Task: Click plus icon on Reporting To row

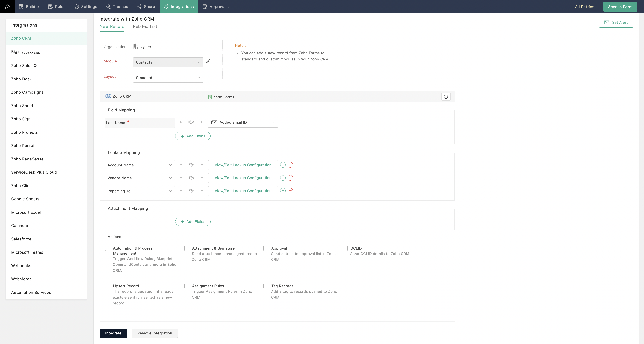Action: point(283,191)
